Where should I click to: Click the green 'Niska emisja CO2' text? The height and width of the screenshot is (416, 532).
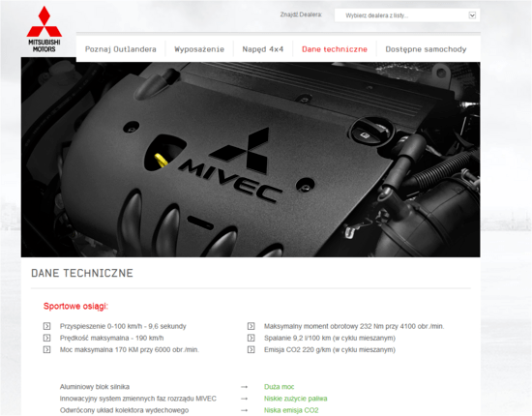pos(291,410)
